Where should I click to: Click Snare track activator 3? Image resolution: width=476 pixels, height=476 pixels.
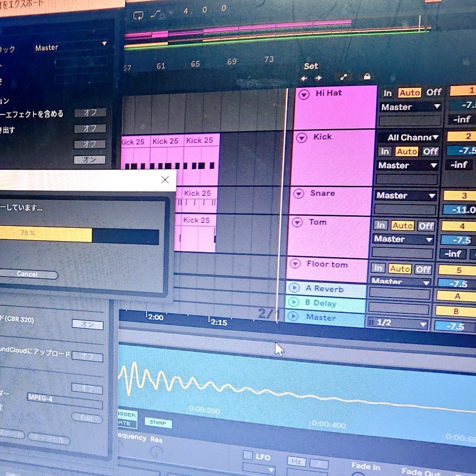coord(460,196)
